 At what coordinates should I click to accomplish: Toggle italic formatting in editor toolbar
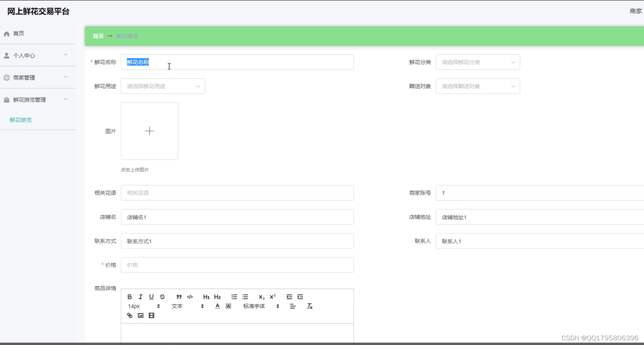click(x=141, y=297)
